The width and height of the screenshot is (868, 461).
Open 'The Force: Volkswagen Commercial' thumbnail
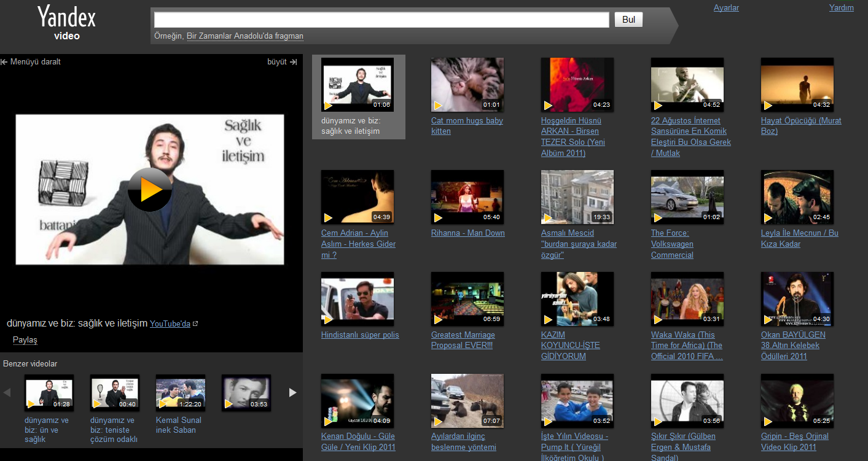687,197
